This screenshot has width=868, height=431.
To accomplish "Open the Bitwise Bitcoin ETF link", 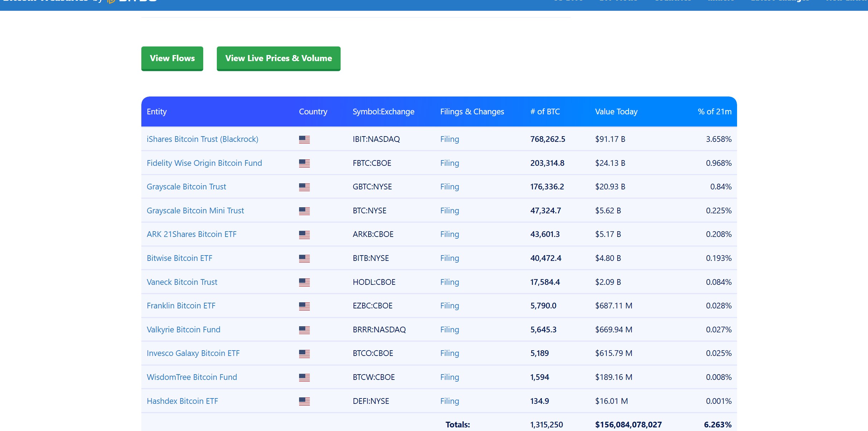I will [179, 258].
